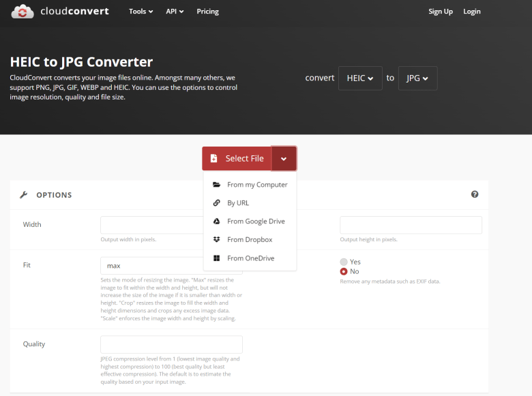Screen dimensions: 532x396
Task: Choose From Google Drive option
Action: point(250,221)
